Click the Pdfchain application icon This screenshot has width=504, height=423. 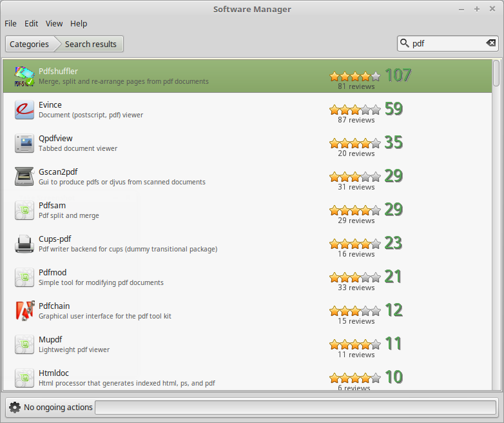(24, 311)
